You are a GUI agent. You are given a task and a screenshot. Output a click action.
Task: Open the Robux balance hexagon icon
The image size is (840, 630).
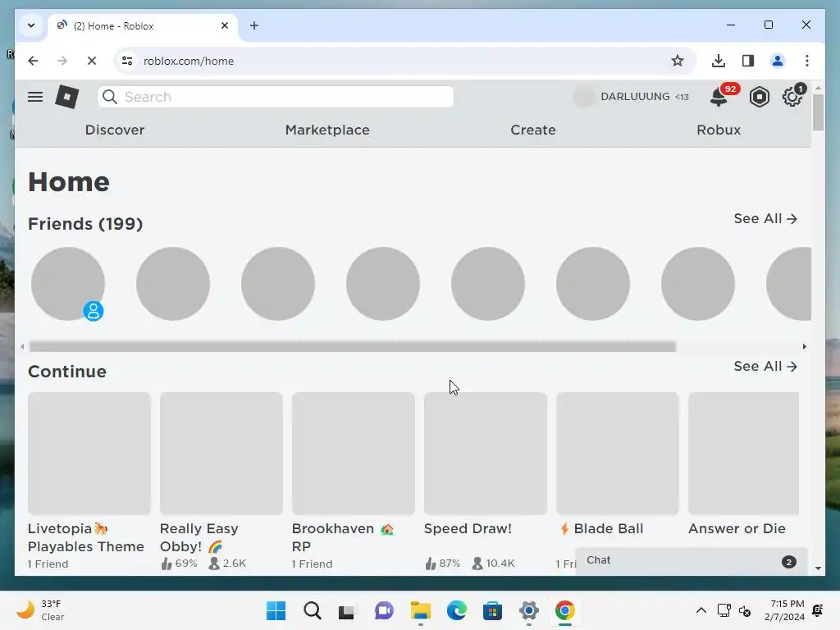760,97
